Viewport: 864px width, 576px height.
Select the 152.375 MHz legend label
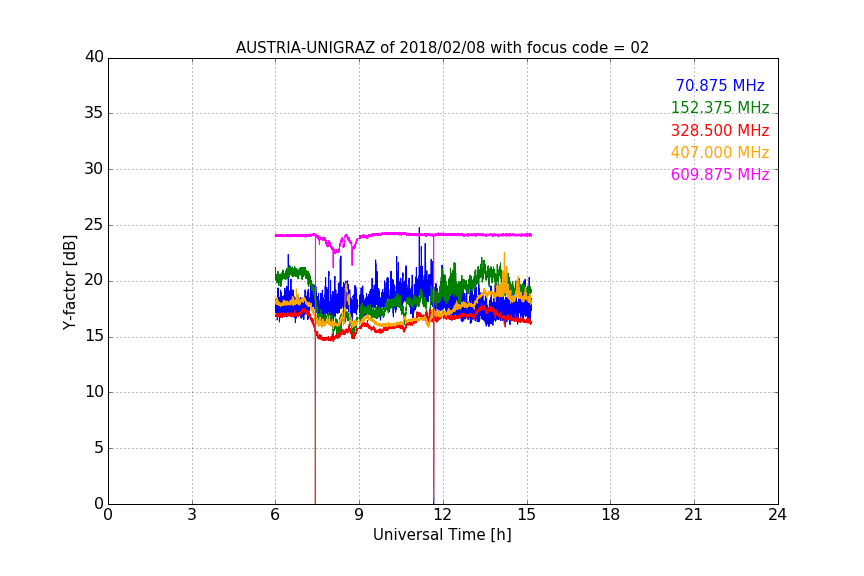point(720,107)
